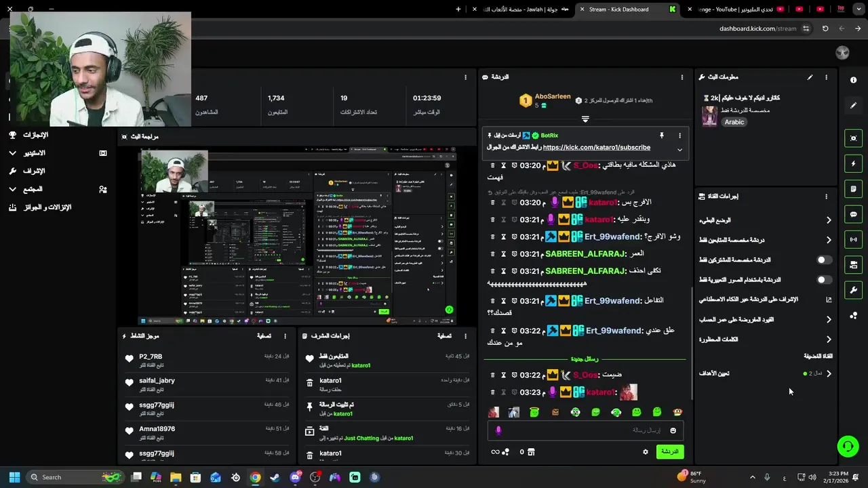Open channel actions panel three-dot menu
This screenshot has width=868, height=488.
826,197
